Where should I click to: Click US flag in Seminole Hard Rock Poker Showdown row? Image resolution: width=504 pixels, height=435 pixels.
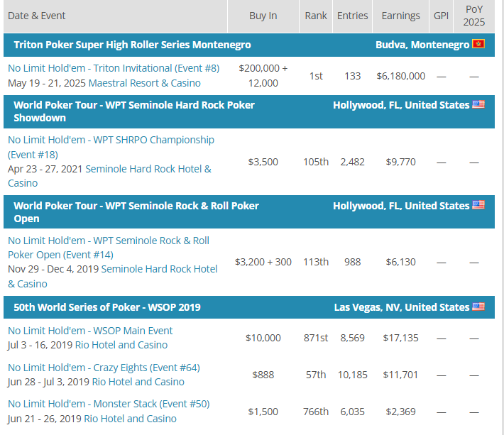[478, 104]
